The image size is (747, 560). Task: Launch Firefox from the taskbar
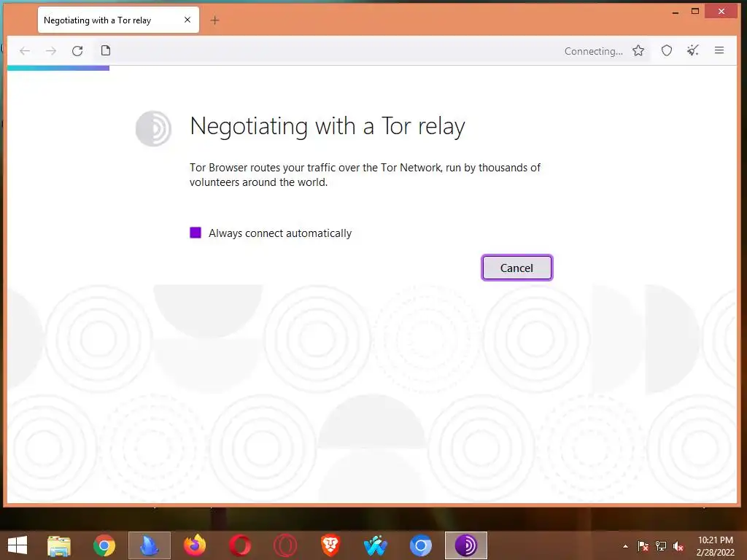(194, 545)
